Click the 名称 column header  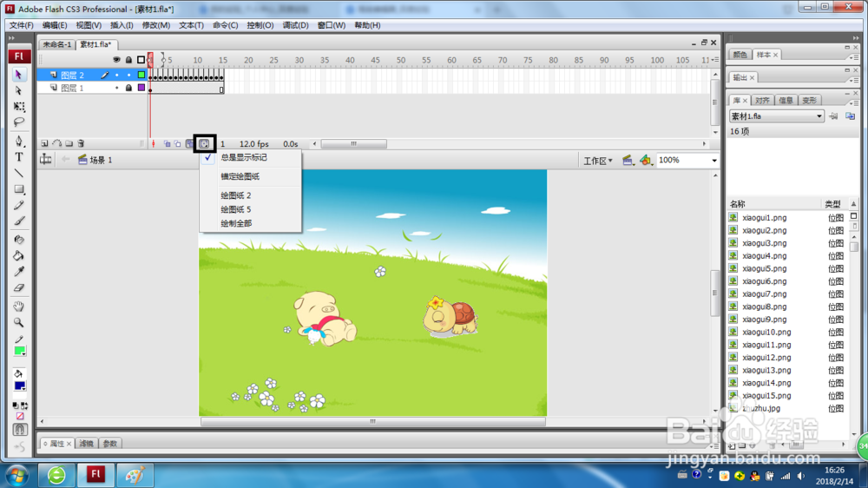(773, 204)
